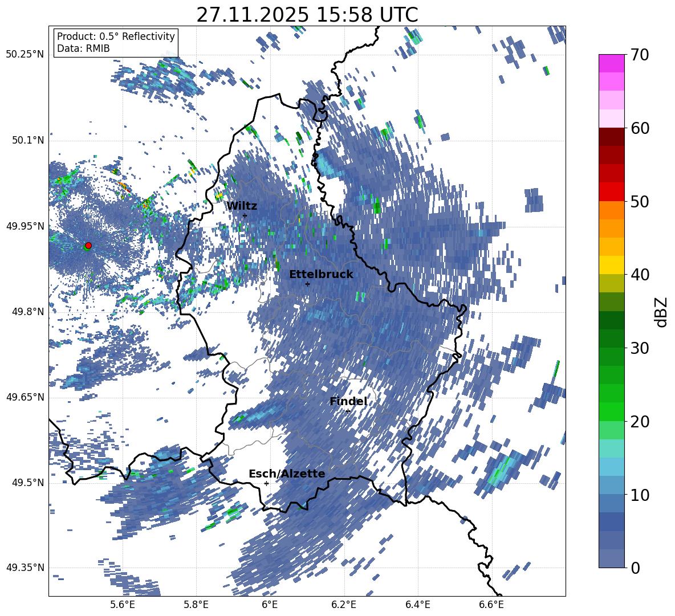
Task: Click the 6.6°E longitude label
Action: tap(491, 605)
